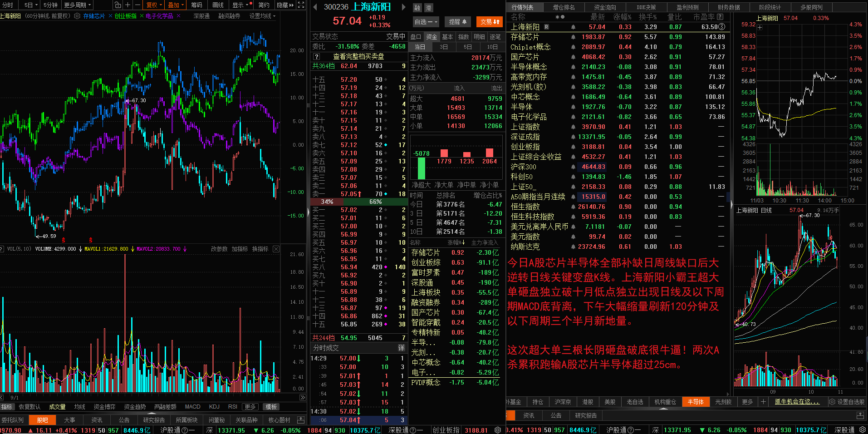The width and height of the screenshot is (868, 434).
Task: Switch to 分时 chart view
Action: click(8, 5)
